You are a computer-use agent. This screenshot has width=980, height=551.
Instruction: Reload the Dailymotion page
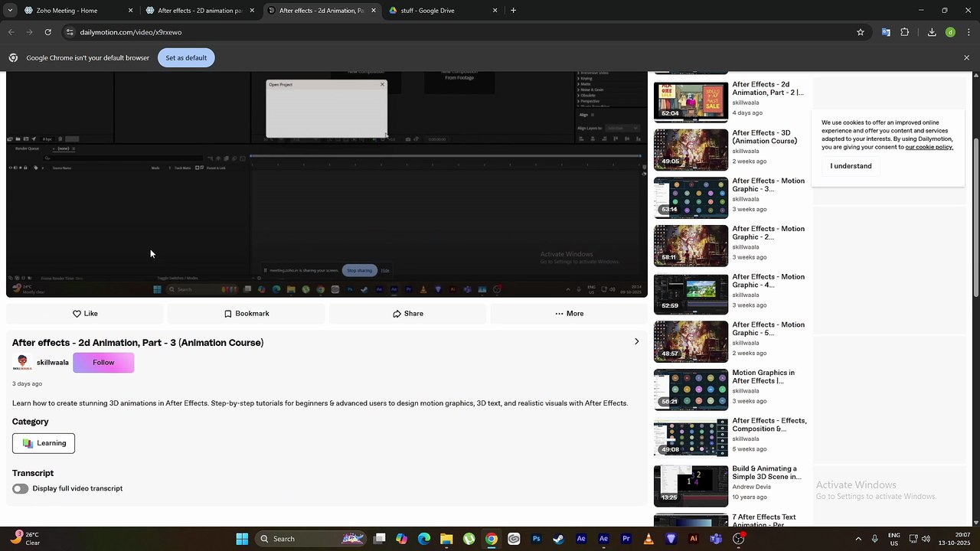(x=47, y=32)
